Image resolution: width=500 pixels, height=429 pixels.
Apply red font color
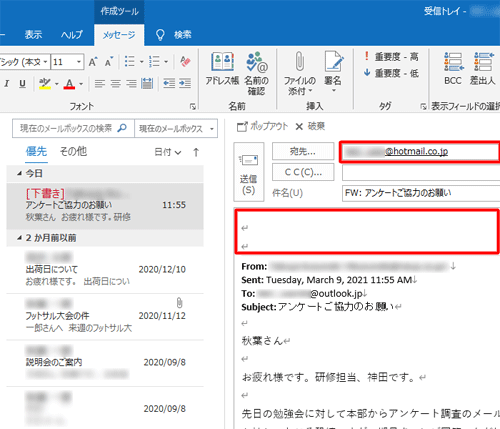tap(69, 83)
